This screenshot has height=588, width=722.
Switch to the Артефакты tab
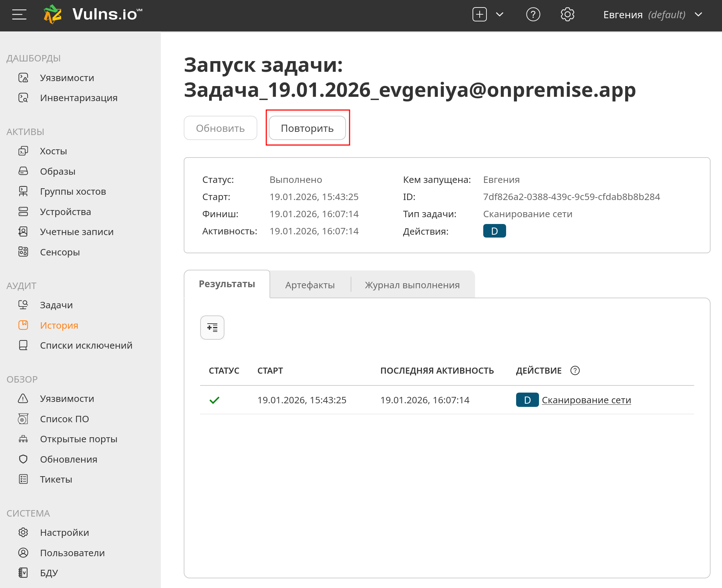click(x=310, y=285)
